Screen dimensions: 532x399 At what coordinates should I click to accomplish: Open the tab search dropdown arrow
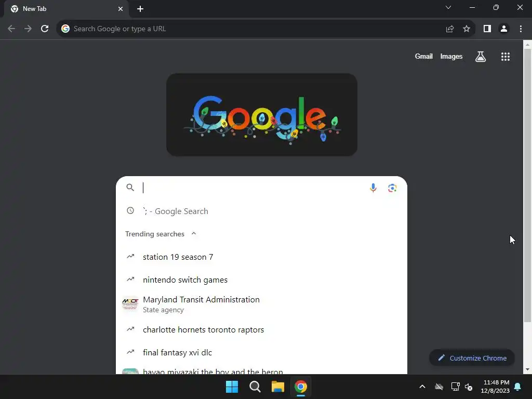pos(448,7)
